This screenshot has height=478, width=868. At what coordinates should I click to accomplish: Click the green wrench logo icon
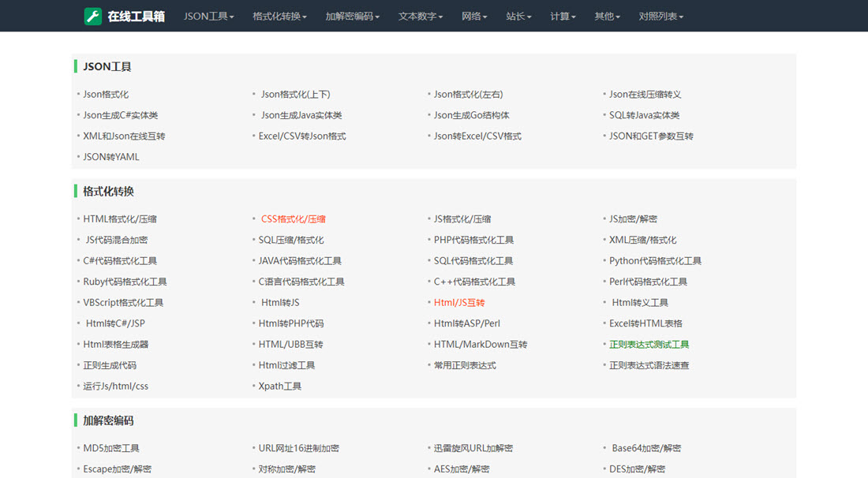pyautogui.click(x=93, y=16)
